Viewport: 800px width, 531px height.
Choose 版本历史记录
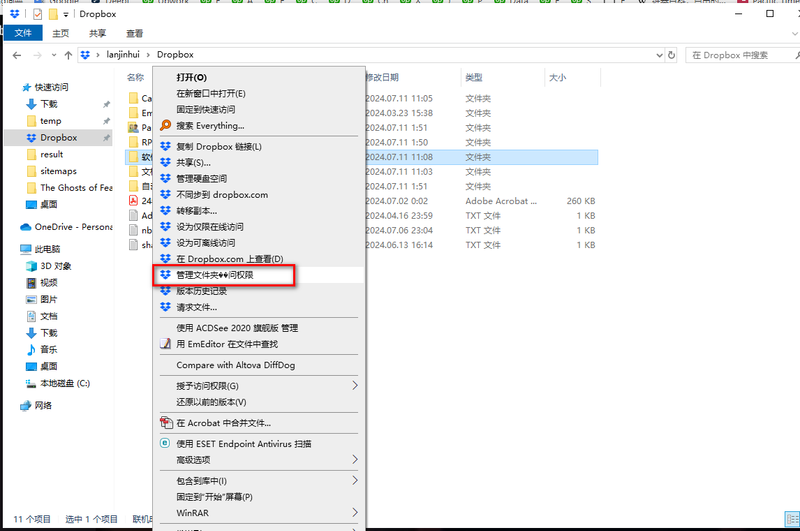(258, 291)
